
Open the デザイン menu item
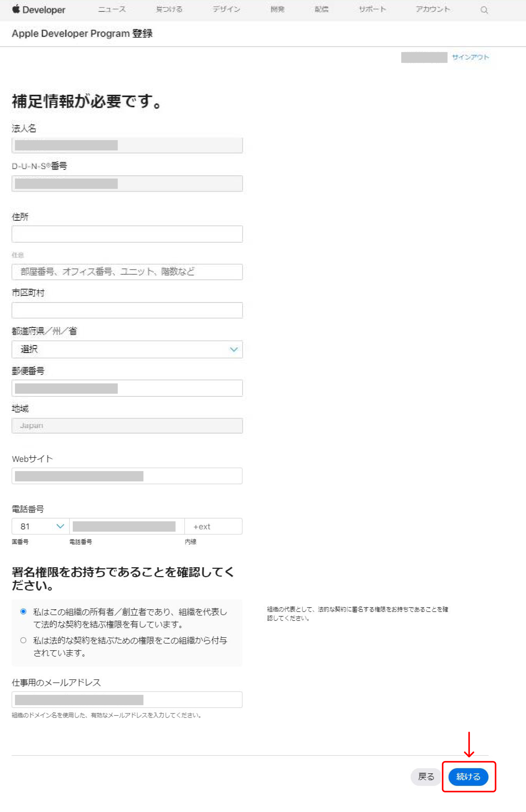pyautogui.click(x=226, y=10)
